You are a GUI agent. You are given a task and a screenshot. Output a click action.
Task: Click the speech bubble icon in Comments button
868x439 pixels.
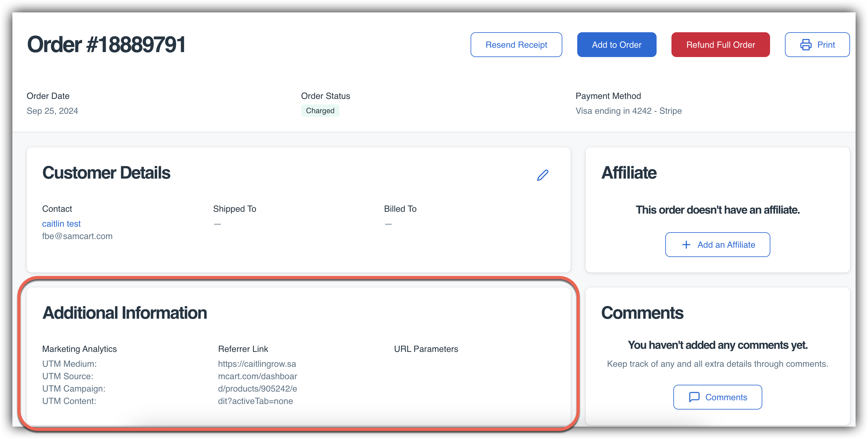694,397
